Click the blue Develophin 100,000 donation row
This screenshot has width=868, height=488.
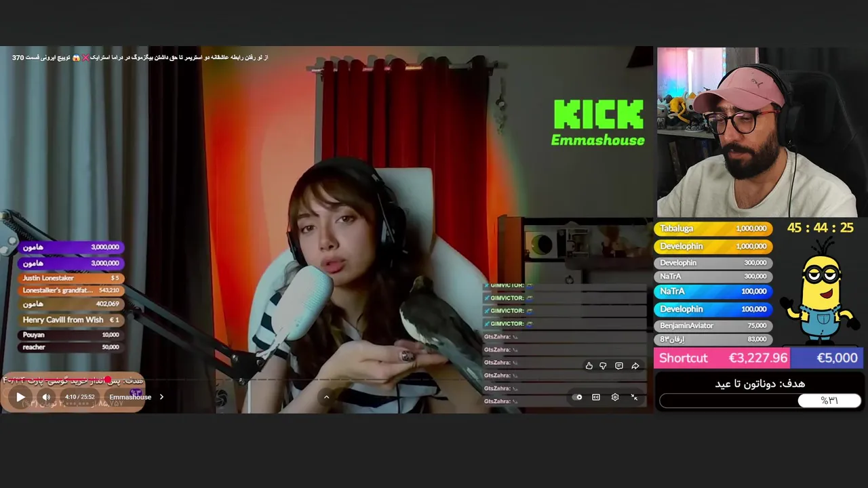[x=713, y=309]
